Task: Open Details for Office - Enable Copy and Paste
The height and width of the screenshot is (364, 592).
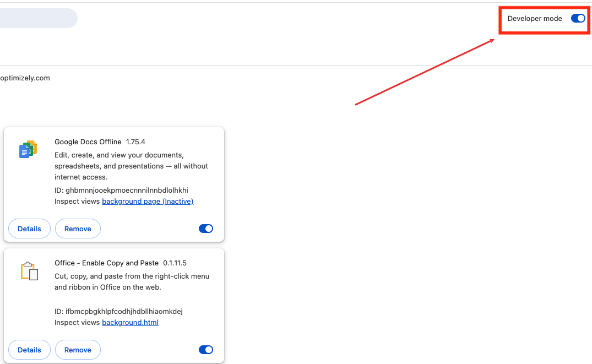Action: 29,350
